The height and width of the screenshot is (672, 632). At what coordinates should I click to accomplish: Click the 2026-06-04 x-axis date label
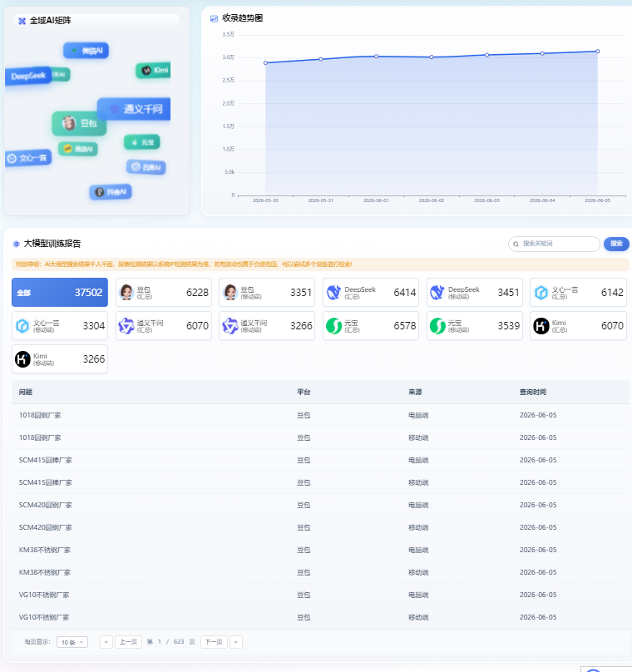542,200
